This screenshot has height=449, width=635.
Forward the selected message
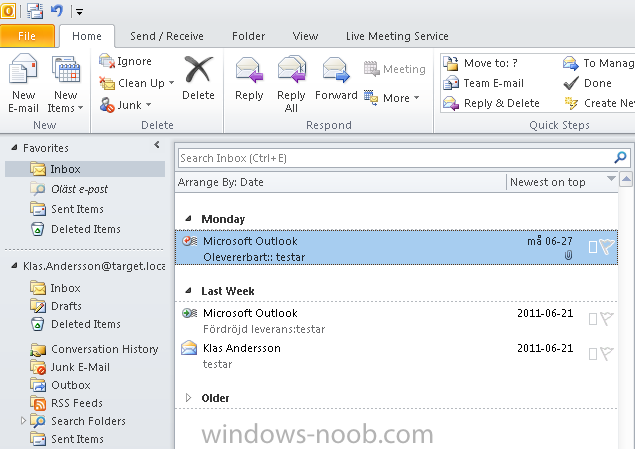[336, 78]
